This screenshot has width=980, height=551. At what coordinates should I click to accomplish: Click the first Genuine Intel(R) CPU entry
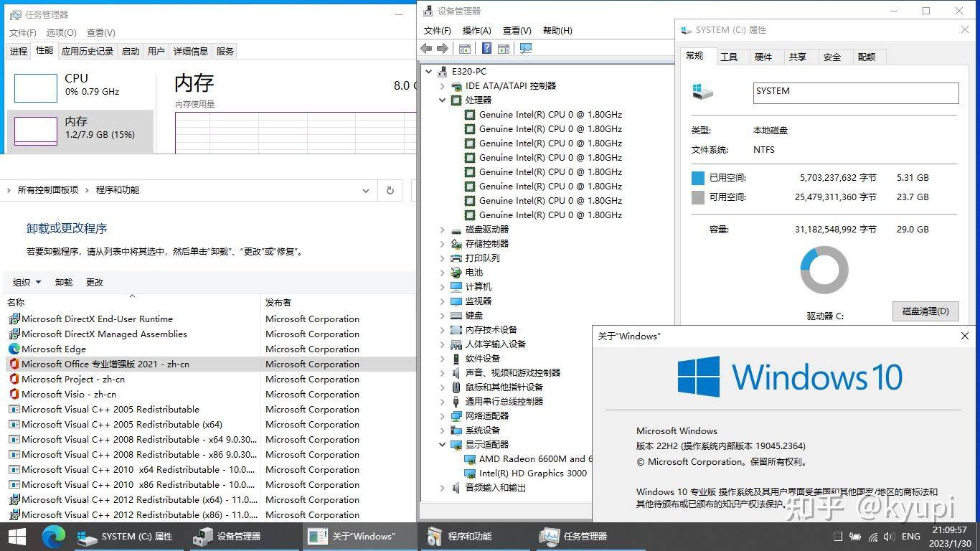pyautogui.click(x=543, y=114)
